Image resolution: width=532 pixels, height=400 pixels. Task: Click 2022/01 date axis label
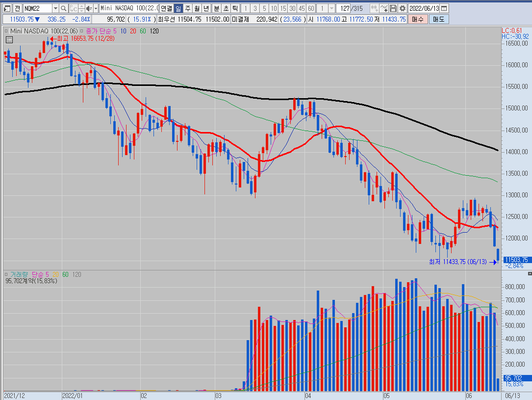(72, 396)
